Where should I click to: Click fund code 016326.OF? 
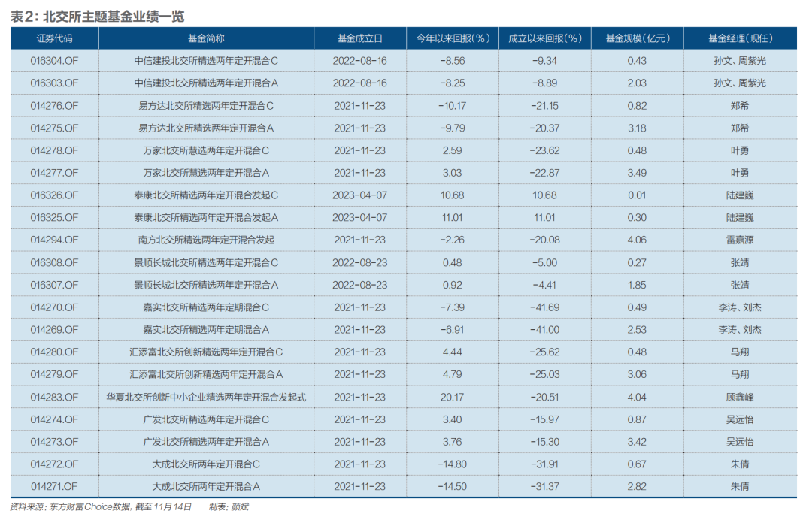(54, 195)
